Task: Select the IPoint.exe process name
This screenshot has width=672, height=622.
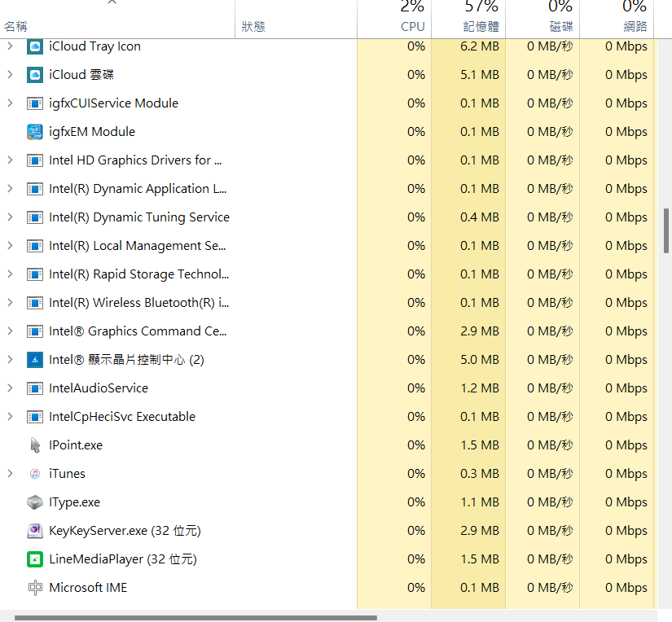Action: click(76, 445)
